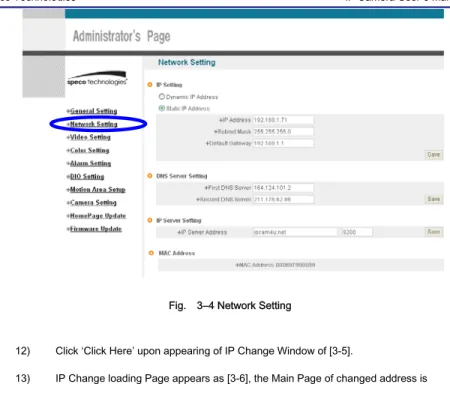Image resolution: width=450 pixels, height=396 pixels.
Task: Click the 'Fig. 3–4 Network Setting' caption
Action: point(230,305)
